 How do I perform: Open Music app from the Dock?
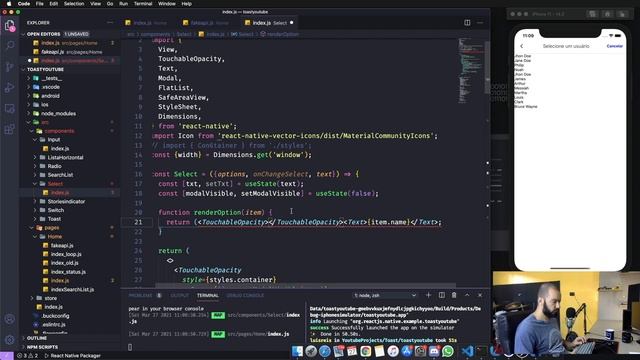pos(393,351)
